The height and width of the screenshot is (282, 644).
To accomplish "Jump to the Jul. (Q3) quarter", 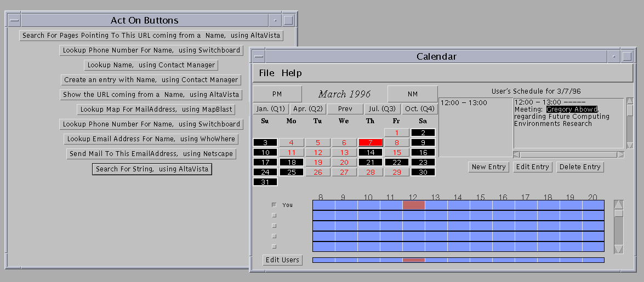I will [x=382, y=109].
